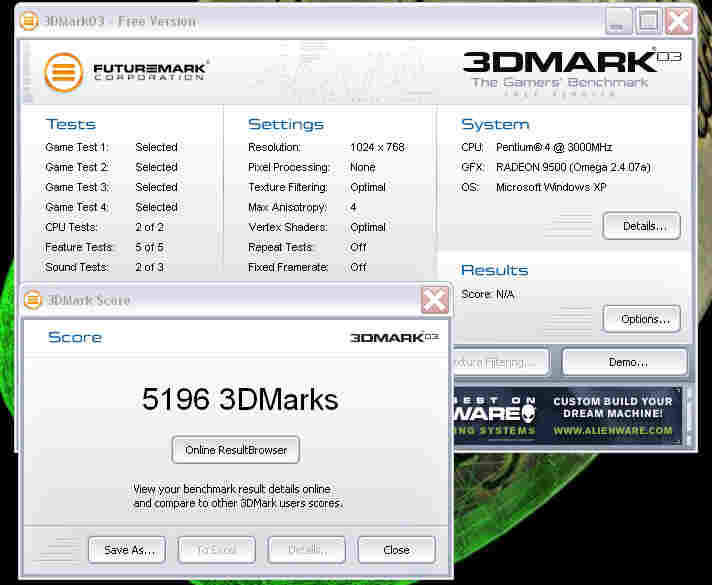Click CPU text Pentium 4 @ 3000MHz
Image resolution: width=712 pixels, height=585 pixels.
[554, 147]
